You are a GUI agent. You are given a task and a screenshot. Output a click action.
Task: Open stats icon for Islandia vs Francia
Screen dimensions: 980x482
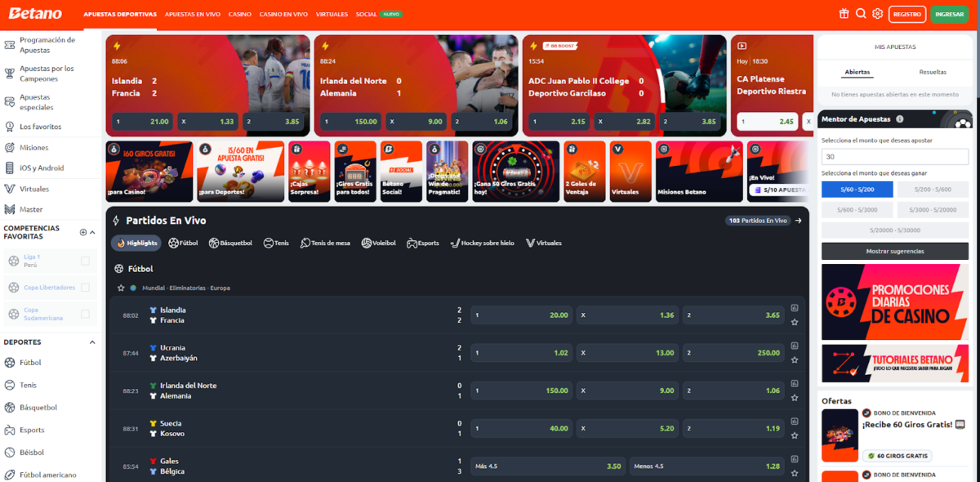click(x=795, y=308)
